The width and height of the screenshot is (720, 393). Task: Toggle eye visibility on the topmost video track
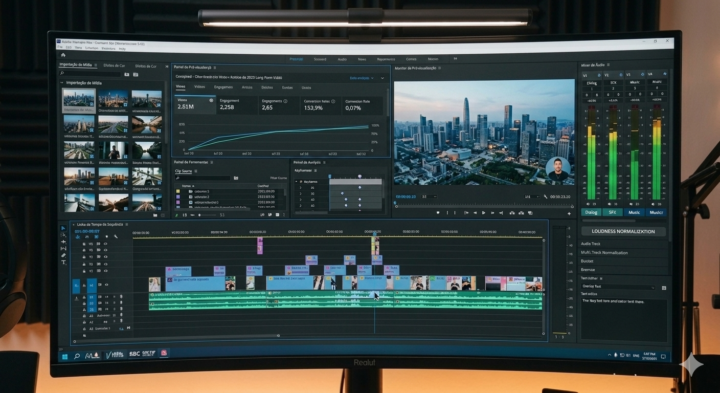click(105, 244)
